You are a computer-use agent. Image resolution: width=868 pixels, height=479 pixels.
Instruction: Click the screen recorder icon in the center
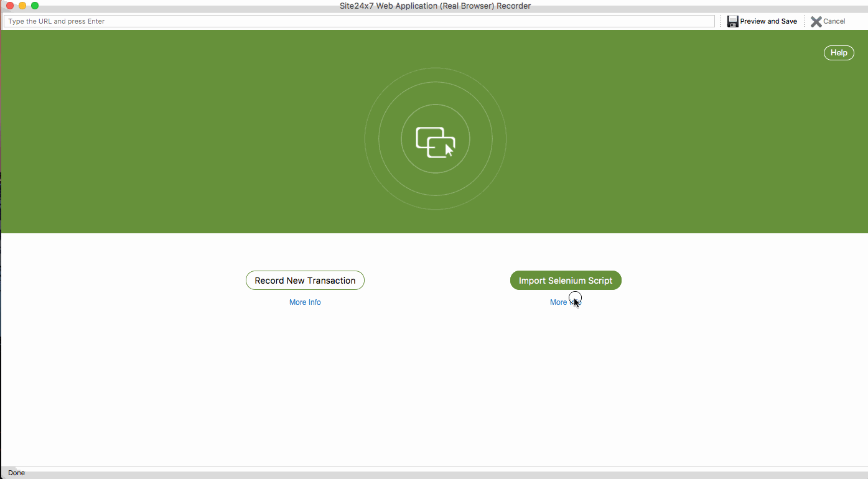(x=436, y=138)
